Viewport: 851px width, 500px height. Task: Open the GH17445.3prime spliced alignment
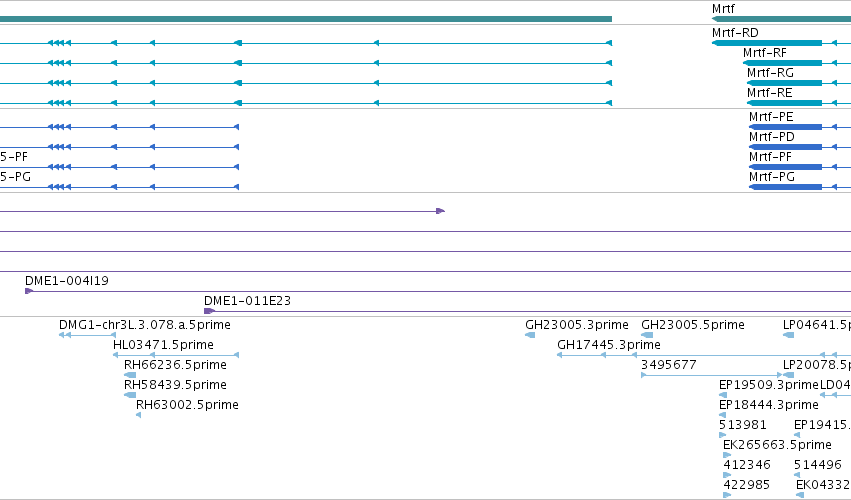704,355
